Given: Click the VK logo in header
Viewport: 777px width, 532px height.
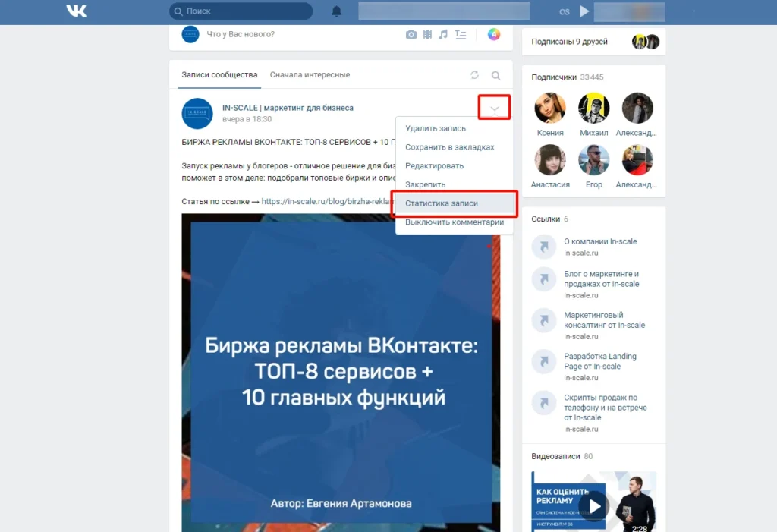Looking at the screenshot, I should [x=77, y=11].
